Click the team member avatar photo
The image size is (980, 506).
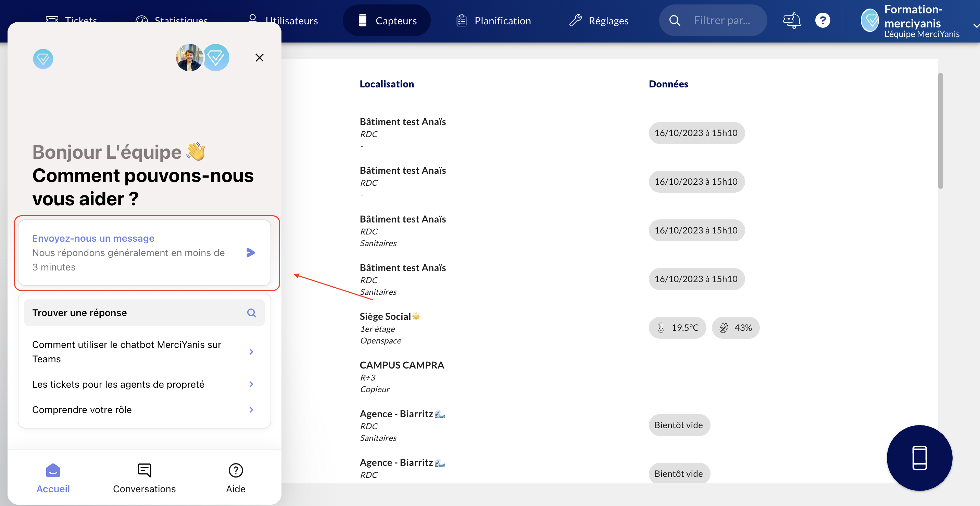coord(189,58)
